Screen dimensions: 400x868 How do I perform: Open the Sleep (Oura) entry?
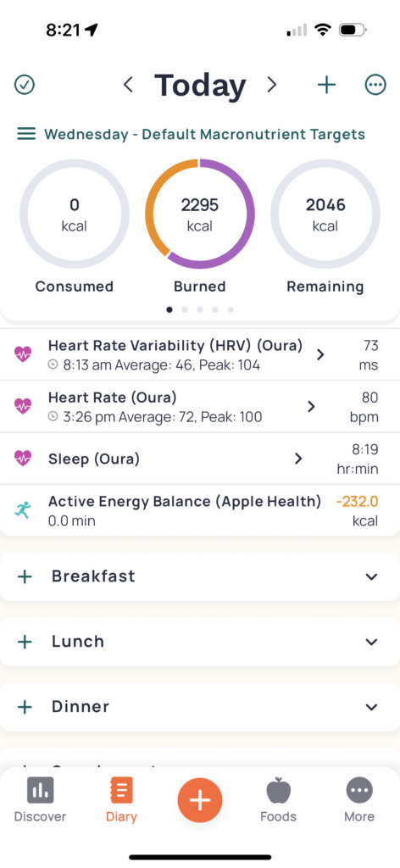click(200, 459)
